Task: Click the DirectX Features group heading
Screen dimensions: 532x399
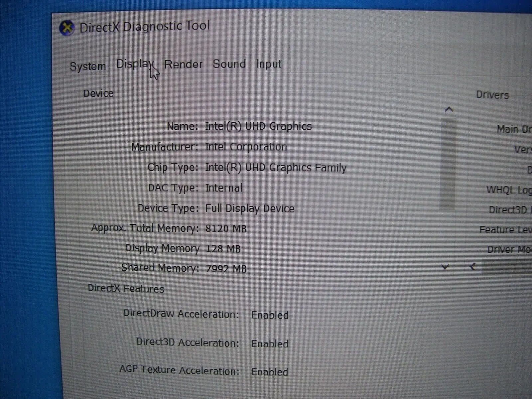Action: coord(126,288)
